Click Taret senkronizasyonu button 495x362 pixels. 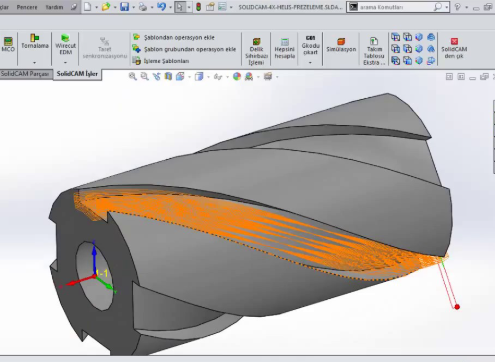[x=105, y=48]
